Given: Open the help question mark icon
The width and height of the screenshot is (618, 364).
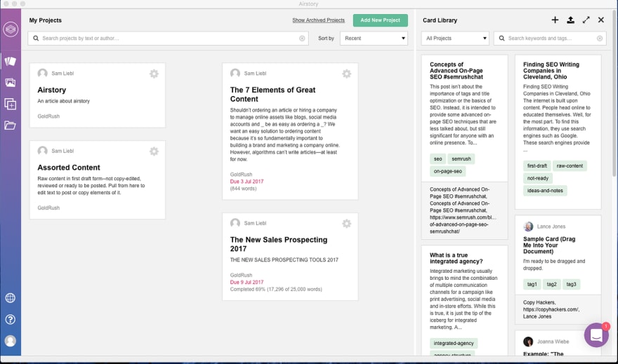Looking at the screenshot, I should click(x=11, y=319).
